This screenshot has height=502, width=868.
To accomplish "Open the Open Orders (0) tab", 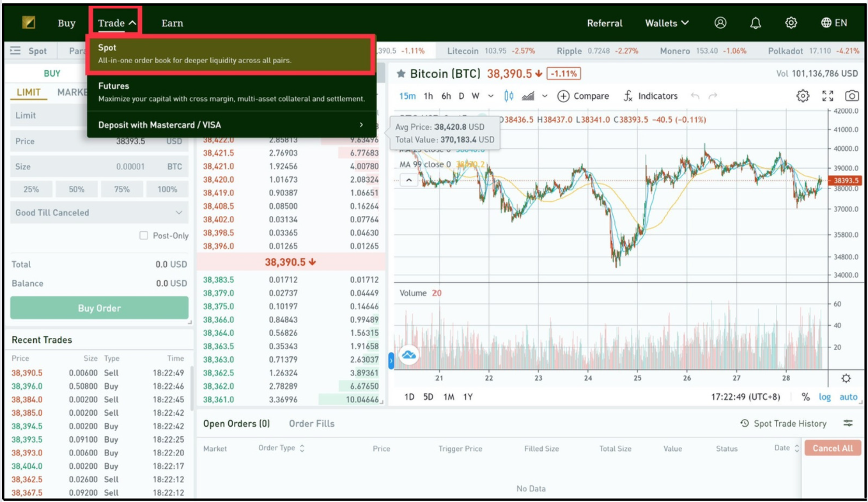I will pos(236,423).
